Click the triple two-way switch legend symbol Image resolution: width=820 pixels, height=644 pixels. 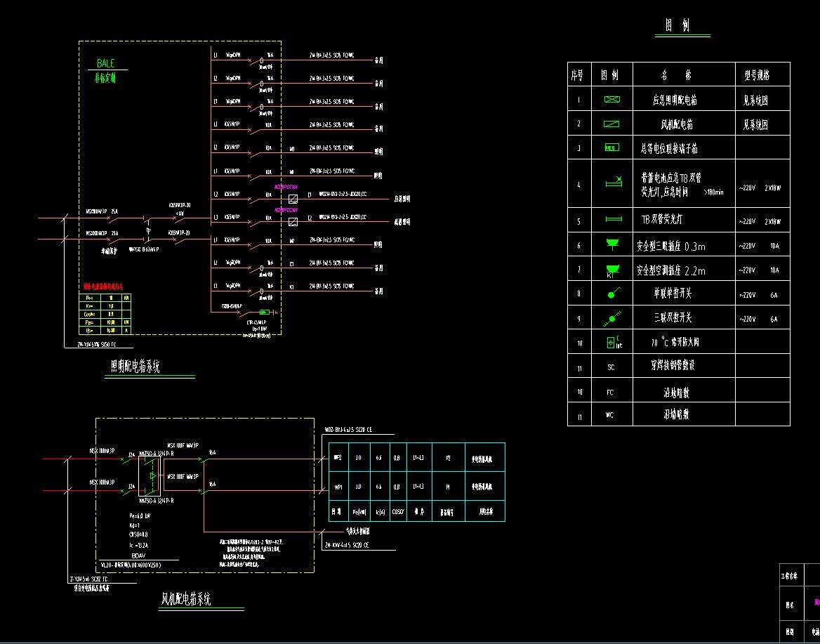[x=611, y=319]
